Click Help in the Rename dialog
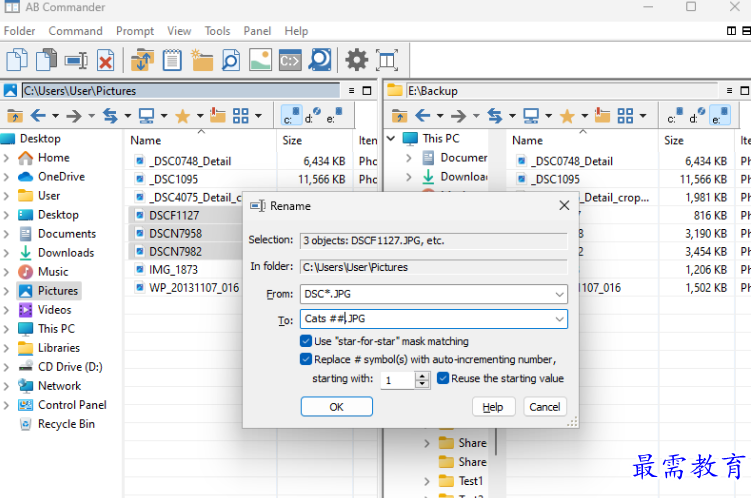This screenshot has height=498, width=754. coord(493,407)
